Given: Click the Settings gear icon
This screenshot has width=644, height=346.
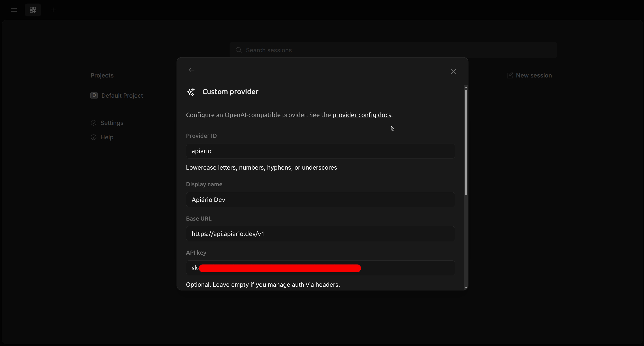Looking at the screenshot, I should point(93,123).
